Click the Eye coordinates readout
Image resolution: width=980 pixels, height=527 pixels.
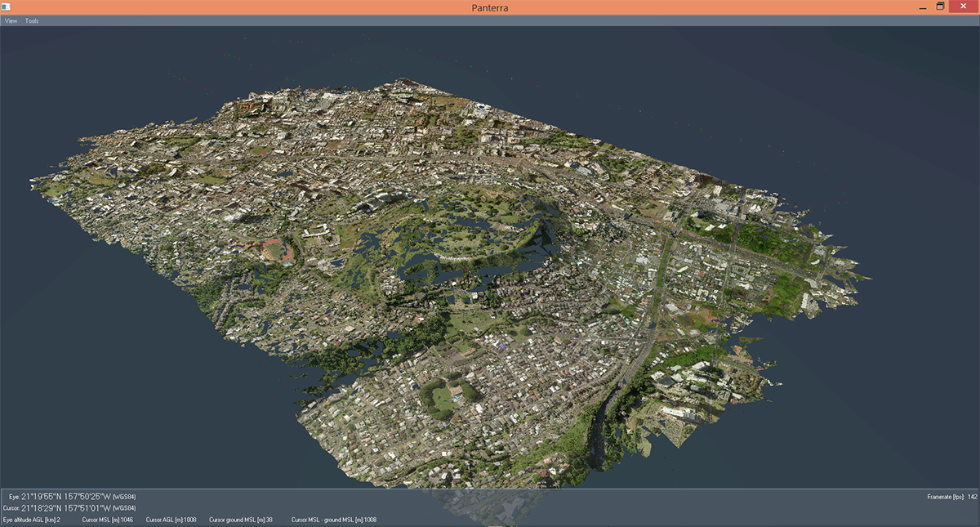[72, 497]
